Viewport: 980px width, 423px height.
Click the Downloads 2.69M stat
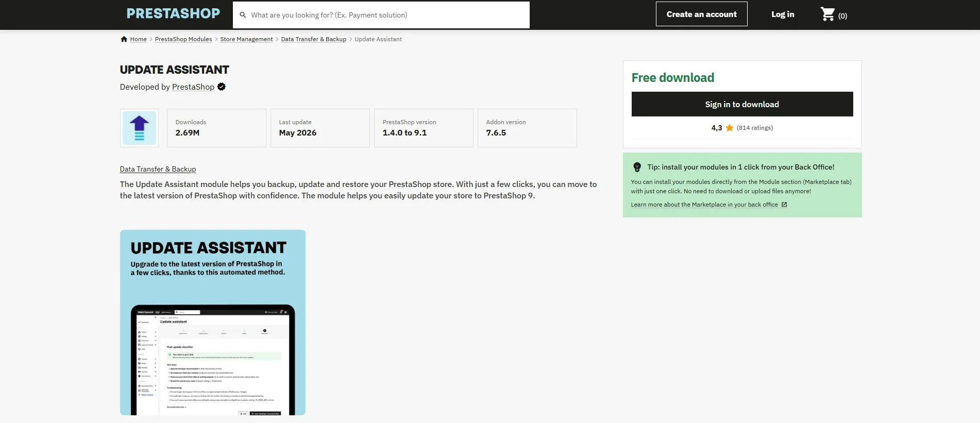pos(216,128)
